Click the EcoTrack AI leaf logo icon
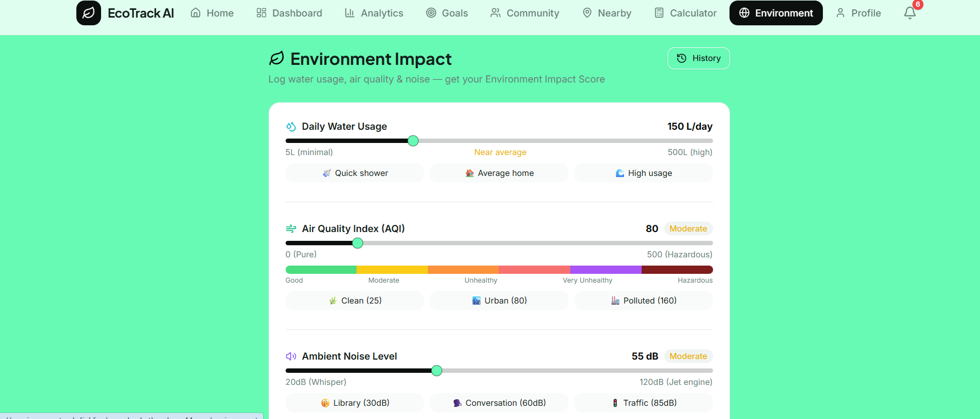This screenshot has width=980, height=419. [88, 13]
